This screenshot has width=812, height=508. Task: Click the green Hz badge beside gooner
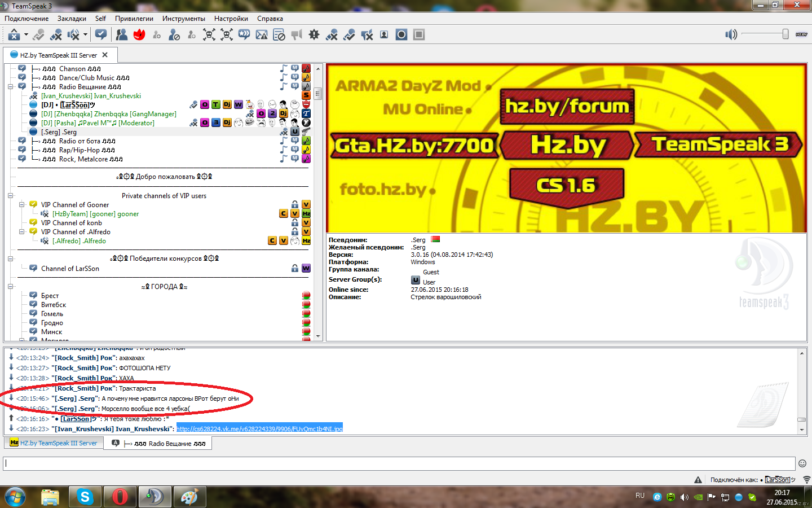(x=306, y=213)
